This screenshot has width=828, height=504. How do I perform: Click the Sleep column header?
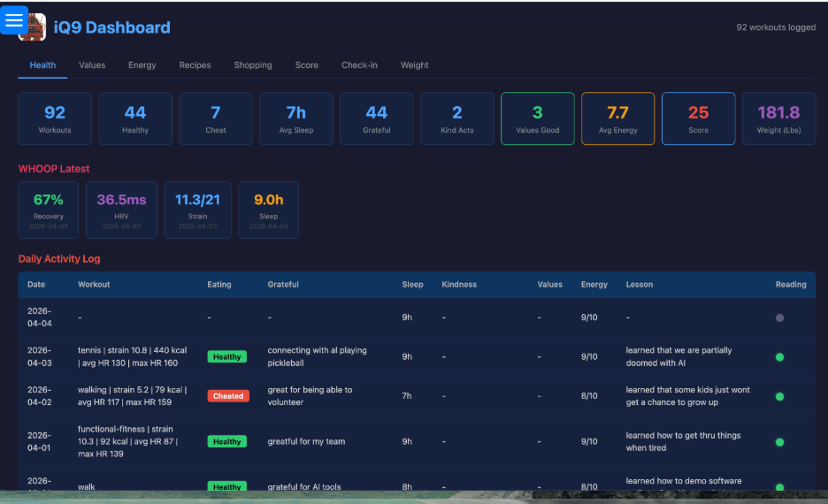pyautogui.click(x=412, y=285)
